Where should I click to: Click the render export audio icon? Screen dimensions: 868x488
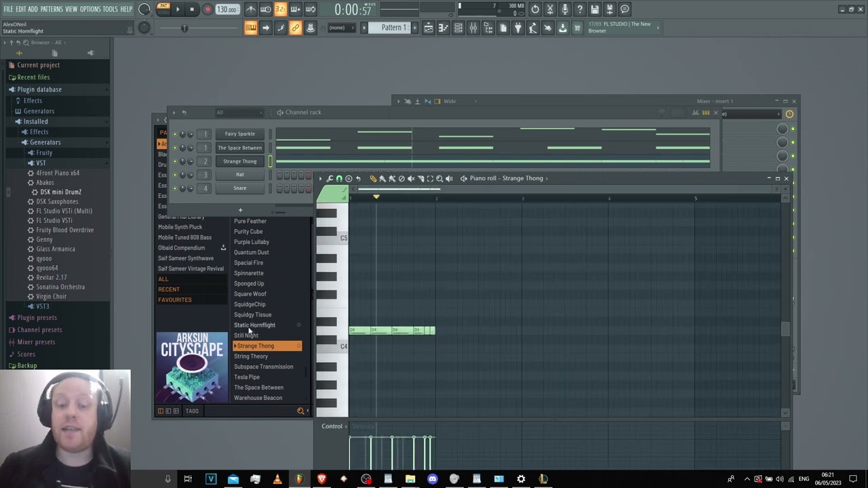click(x=610, y=9)
